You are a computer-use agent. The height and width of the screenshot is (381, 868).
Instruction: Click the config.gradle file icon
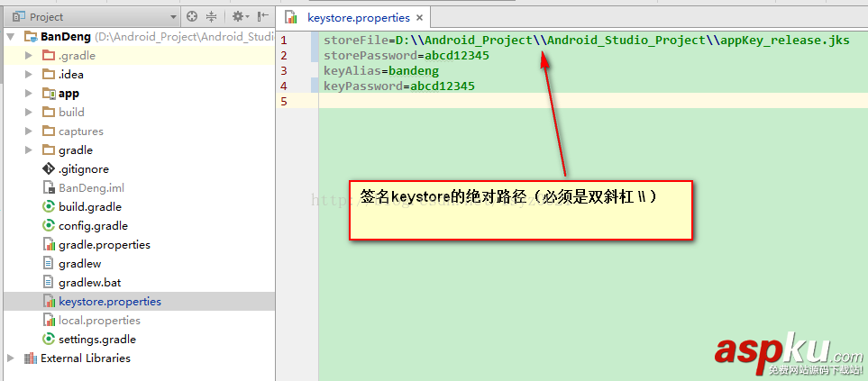49,225
